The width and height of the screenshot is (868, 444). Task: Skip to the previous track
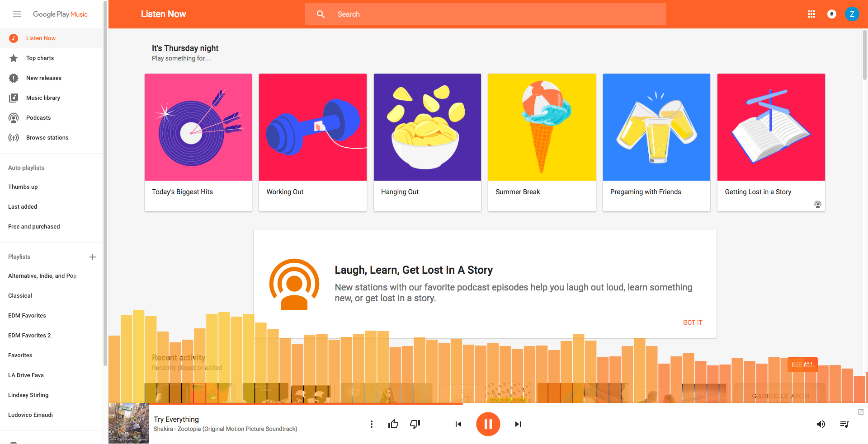458,424
